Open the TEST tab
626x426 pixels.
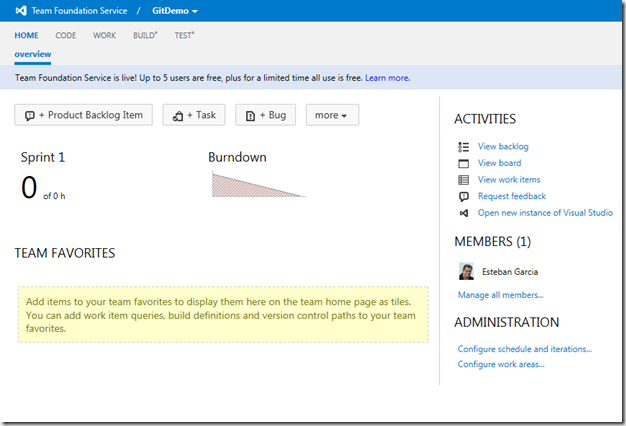pyautogui.click(x=184, y=36)
